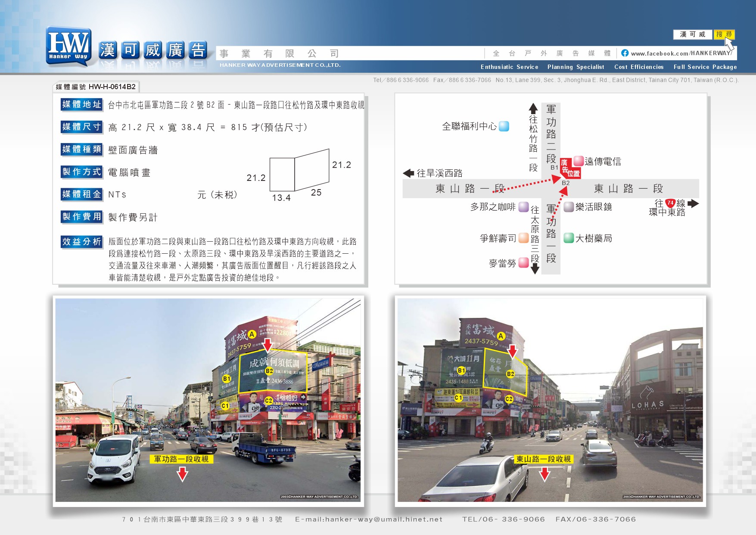Viewport: 756px width, 535px height.
Task: Click the 製作費另計 text
Action: 133,217
